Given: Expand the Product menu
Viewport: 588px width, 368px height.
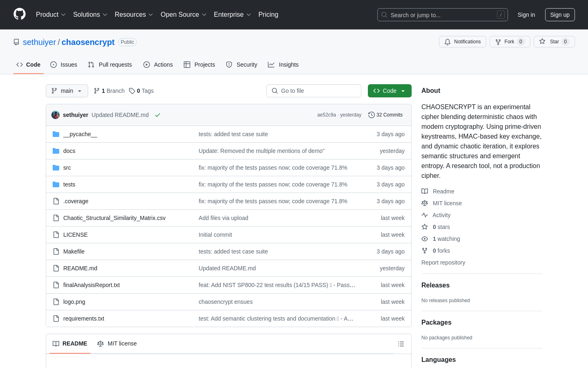Looking at the screenshot, I should click(51, 14).
